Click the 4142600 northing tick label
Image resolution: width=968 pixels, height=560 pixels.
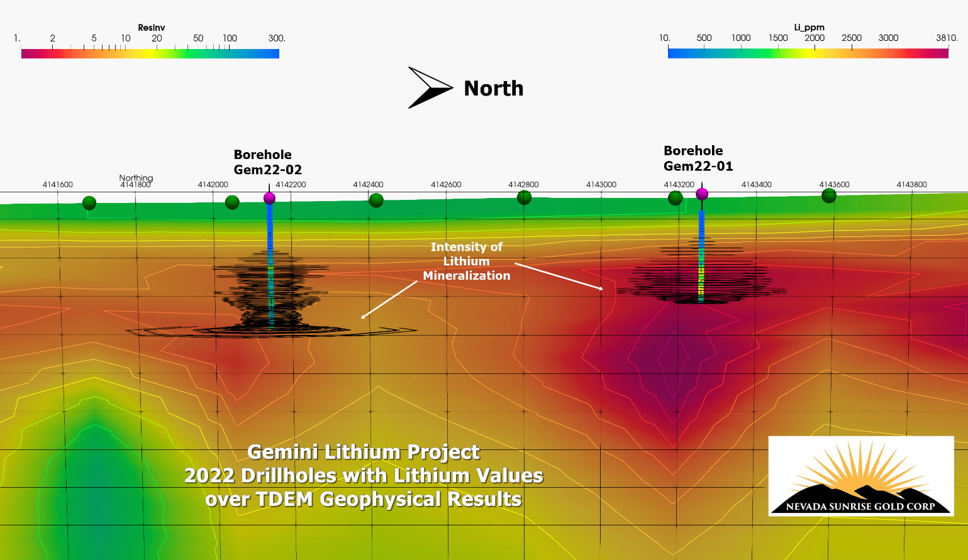click(x=446, y=185)
